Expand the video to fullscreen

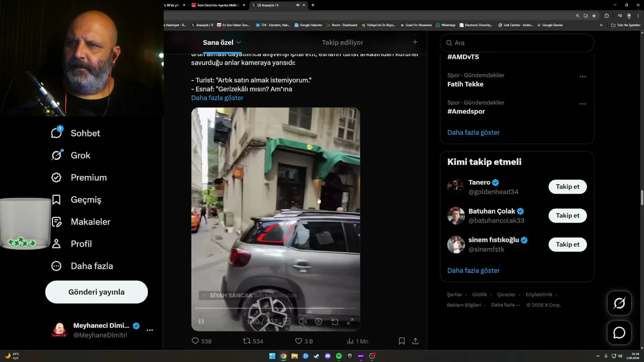click(351, 321)
